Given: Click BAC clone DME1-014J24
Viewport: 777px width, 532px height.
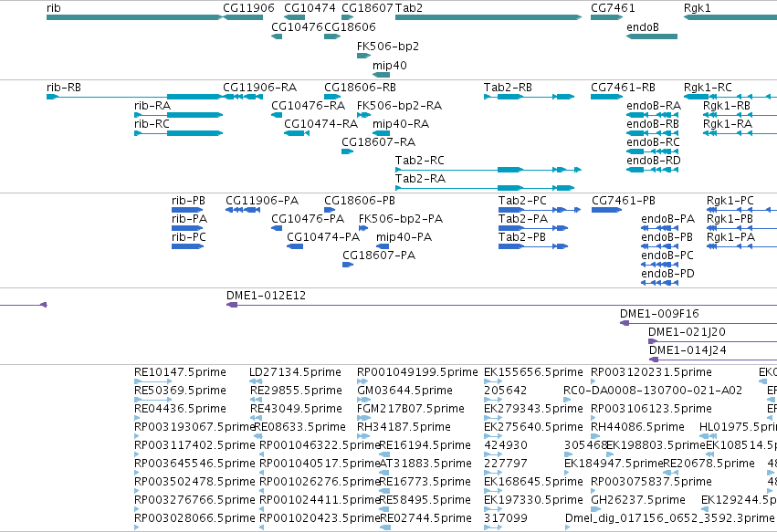Looking at the screenshot, I should pyautogui.click(x=688, y=351).
